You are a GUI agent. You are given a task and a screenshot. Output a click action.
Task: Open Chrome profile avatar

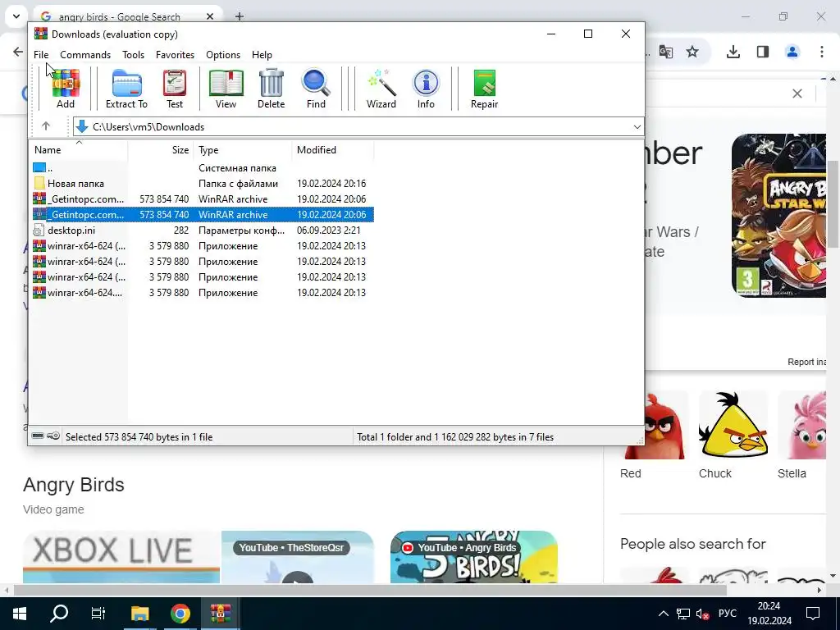(x=792, y=52)
